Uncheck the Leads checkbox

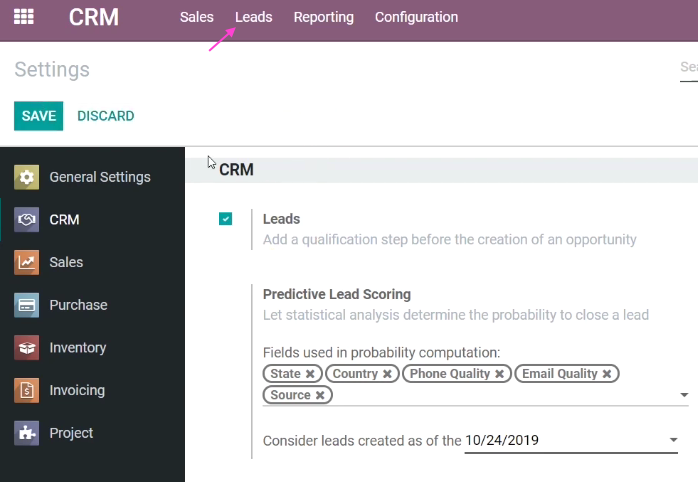[225, 219]
